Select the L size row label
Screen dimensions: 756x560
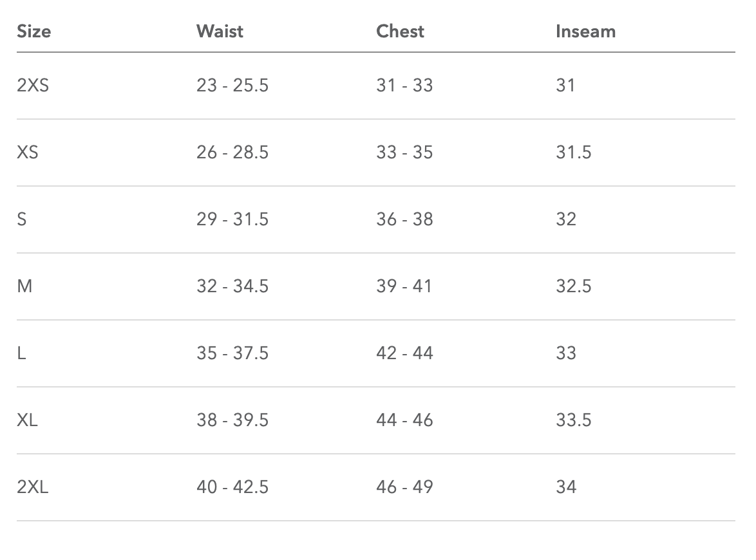pyautogui.click(x=21, y=353)
